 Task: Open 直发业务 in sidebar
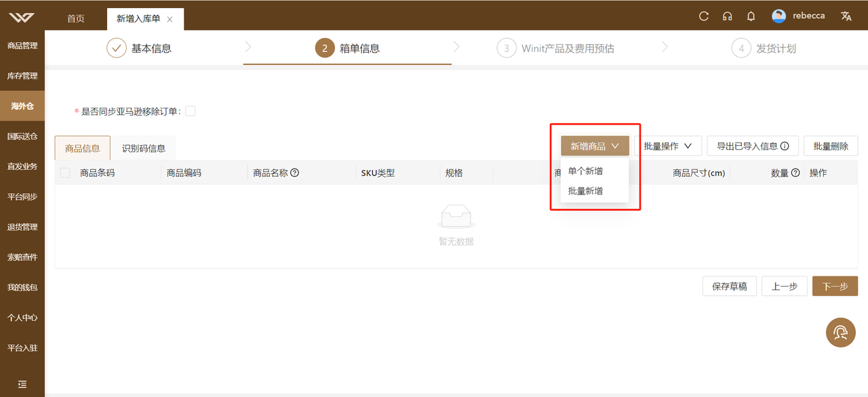pyautogui.click(x=22, y=166)
